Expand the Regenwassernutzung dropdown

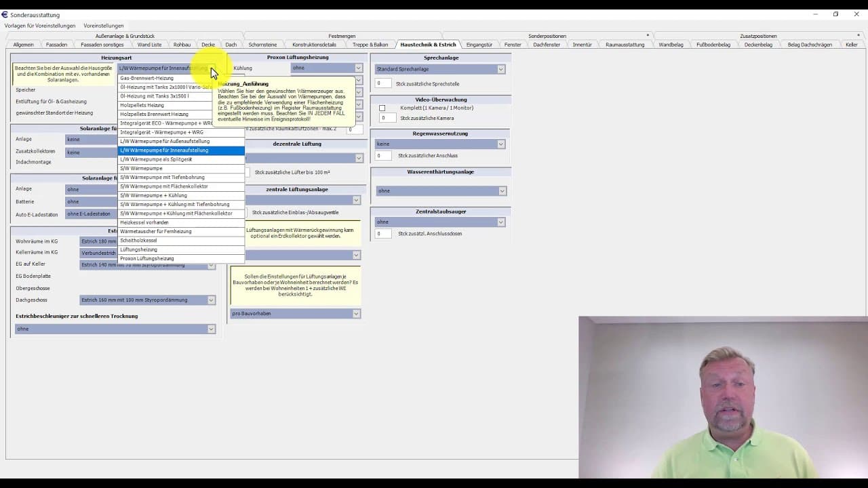tap(500, 144)
